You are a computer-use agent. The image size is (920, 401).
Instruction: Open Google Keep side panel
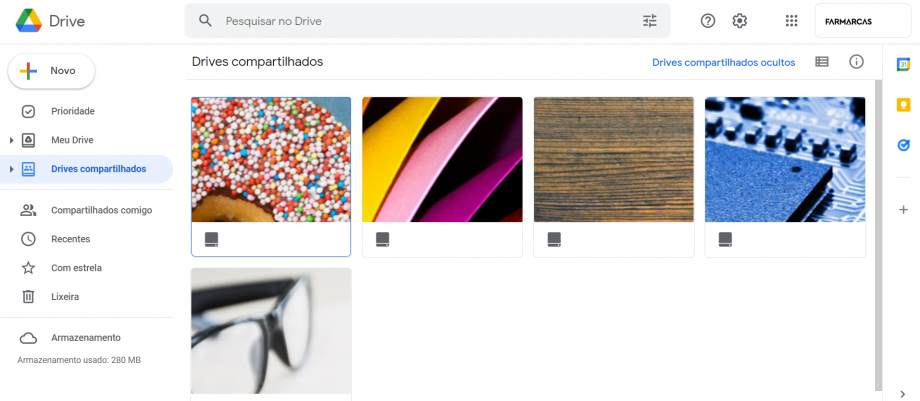coord(903,105)
